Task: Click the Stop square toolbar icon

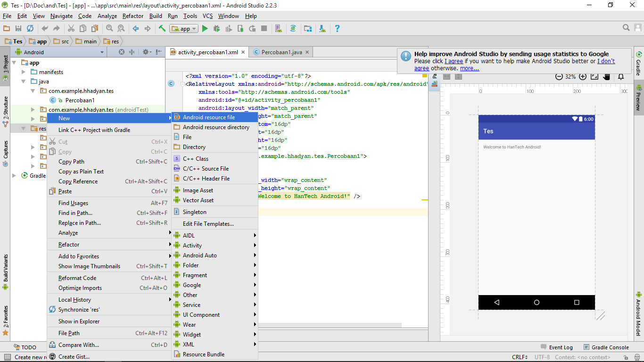Action: 264,29
